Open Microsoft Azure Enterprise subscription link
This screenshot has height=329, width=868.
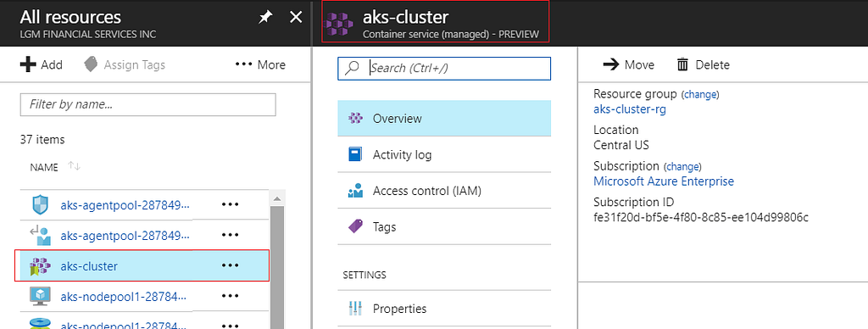(x=664, y=181)
